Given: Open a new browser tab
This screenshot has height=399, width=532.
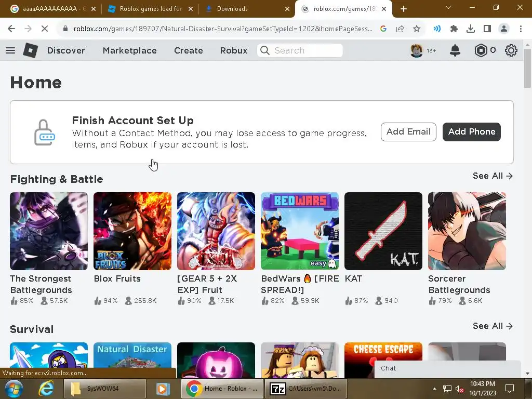Looking at the screenshot, I should click(403, 9).
